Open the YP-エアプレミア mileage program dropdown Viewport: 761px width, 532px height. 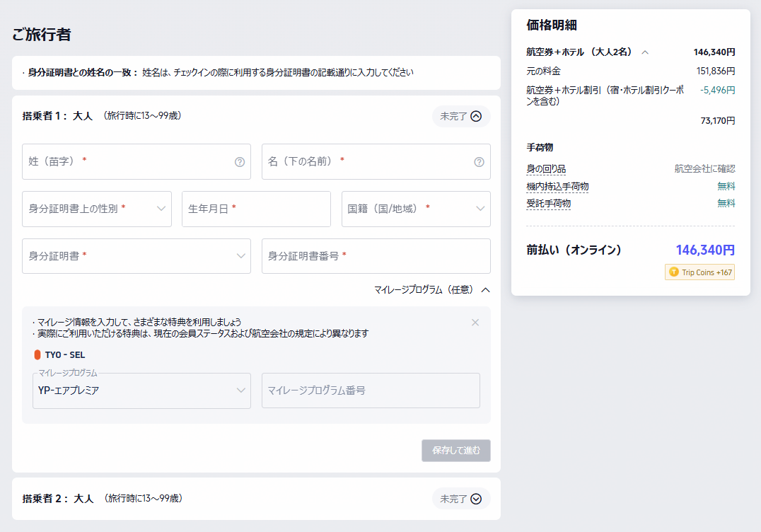coord(141,391)
